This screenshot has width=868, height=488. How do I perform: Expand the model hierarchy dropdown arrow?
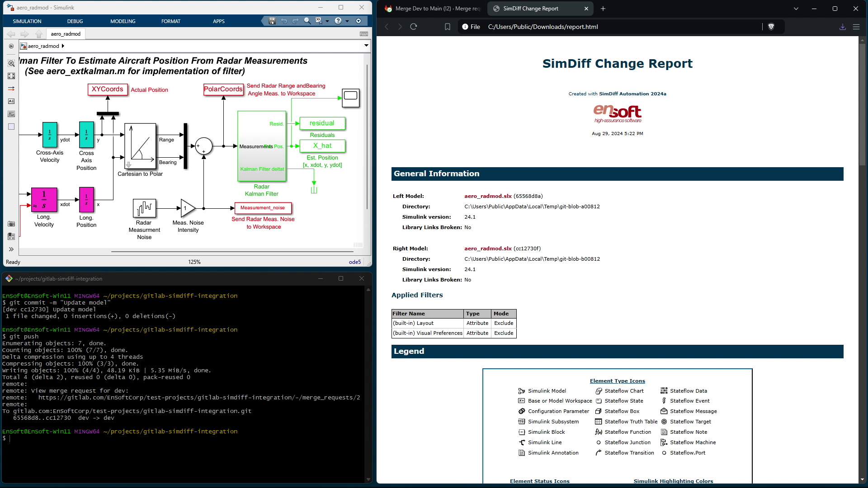(366, 46)
